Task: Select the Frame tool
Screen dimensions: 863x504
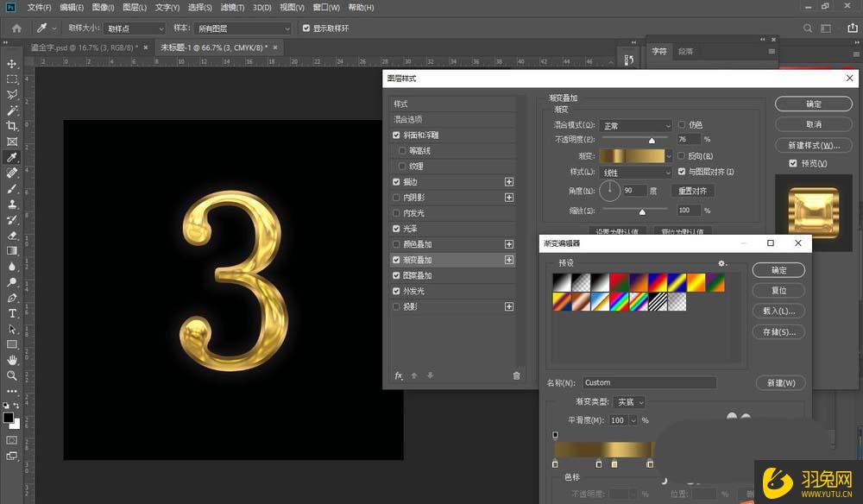Action: click(11, 142)
